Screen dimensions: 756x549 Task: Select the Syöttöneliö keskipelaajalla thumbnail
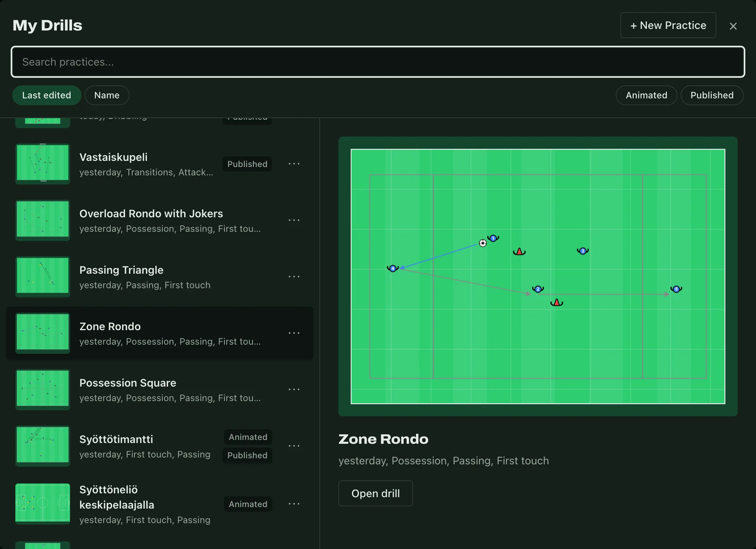(43, 504)
